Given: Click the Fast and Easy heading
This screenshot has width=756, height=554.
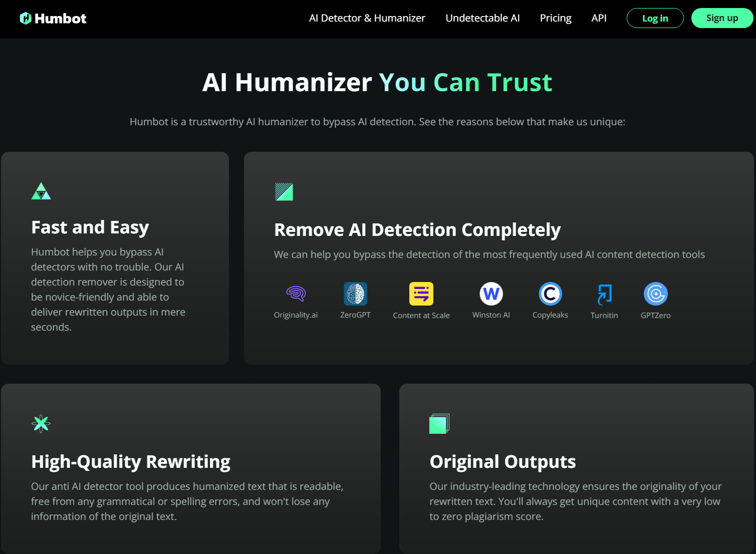Looking at the screenshot, I should click(x=90, y=227).
